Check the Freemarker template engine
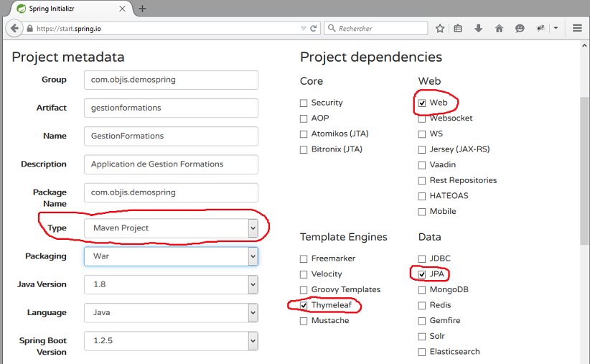The height and width of the screenshot is (364, 590). (304, 259)
